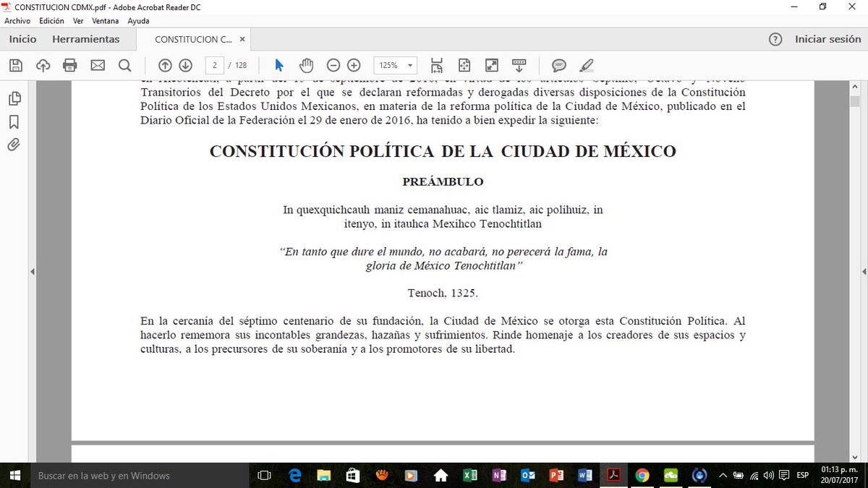Screen dimensions: 868x488
Task: Open the Windows Start button
Action: click(x=14, y=475)
